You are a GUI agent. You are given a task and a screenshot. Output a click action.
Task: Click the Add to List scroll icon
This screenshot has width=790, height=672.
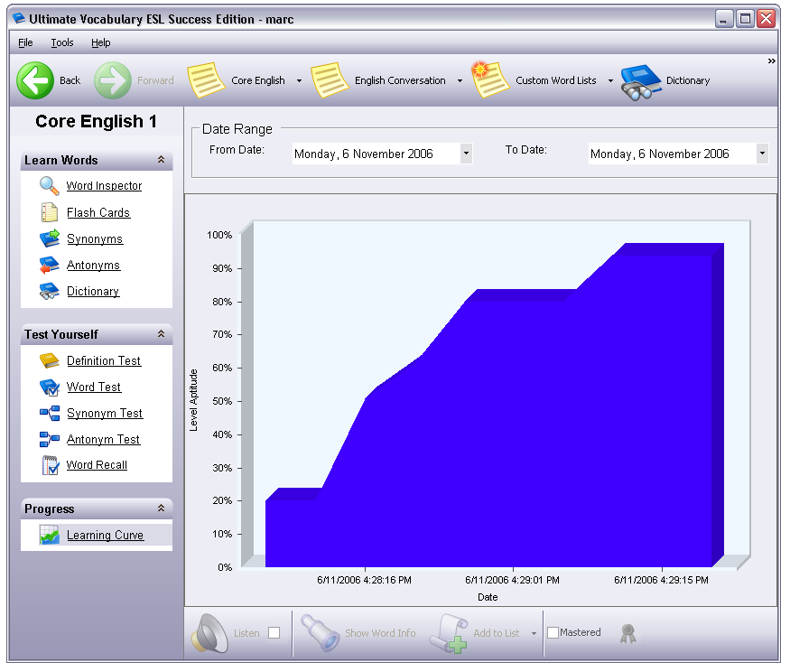click(x=449, y=634)
